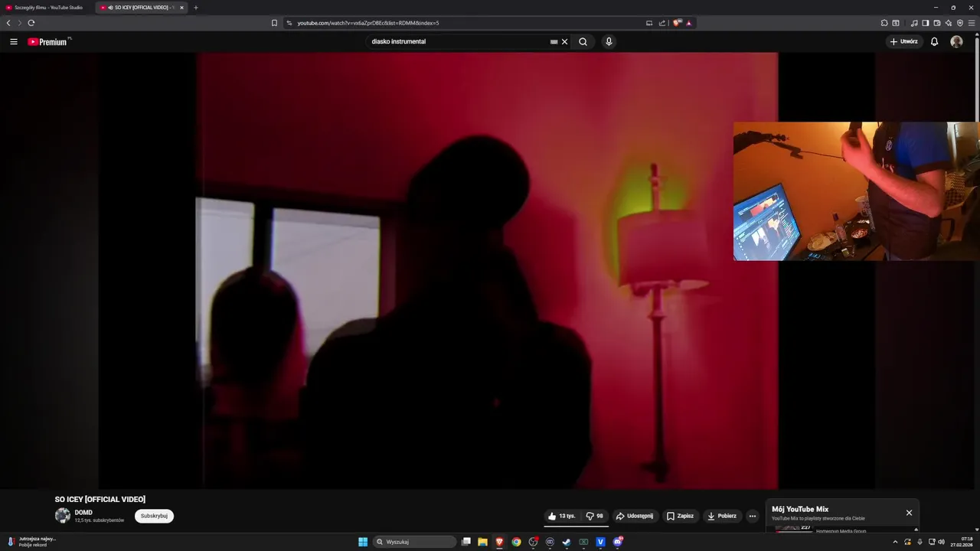
Task: Click the webcam overlay thumbnail
Action: pos(856,191)
